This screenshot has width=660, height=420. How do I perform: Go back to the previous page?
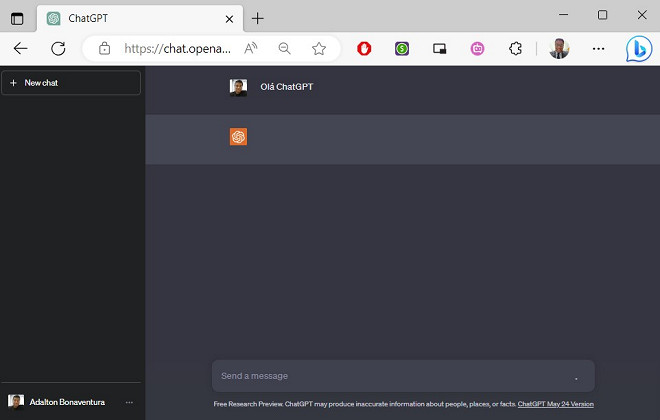coord(20,48)
